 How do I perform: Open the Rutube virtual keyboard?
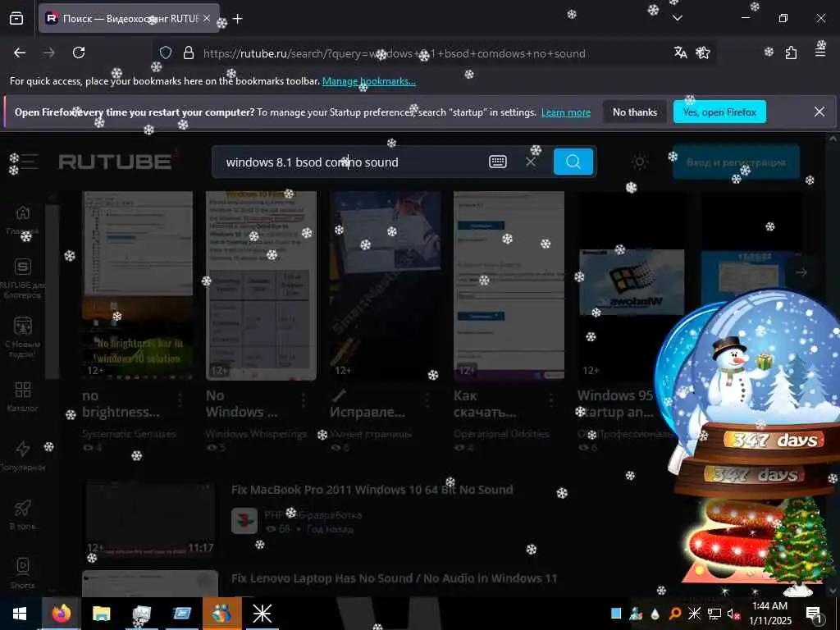coord(498,162)
